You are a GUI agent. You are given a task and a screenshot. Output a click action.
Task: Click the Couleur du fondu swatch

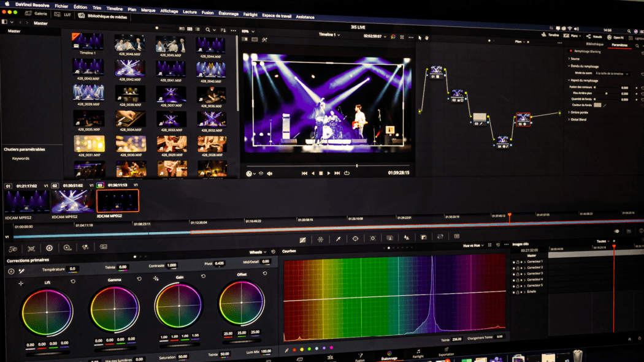pos(597,105)
